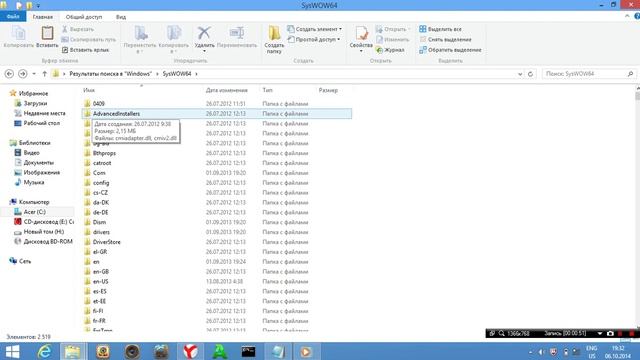Click the Forward navigation arrow

pos(23,74)
